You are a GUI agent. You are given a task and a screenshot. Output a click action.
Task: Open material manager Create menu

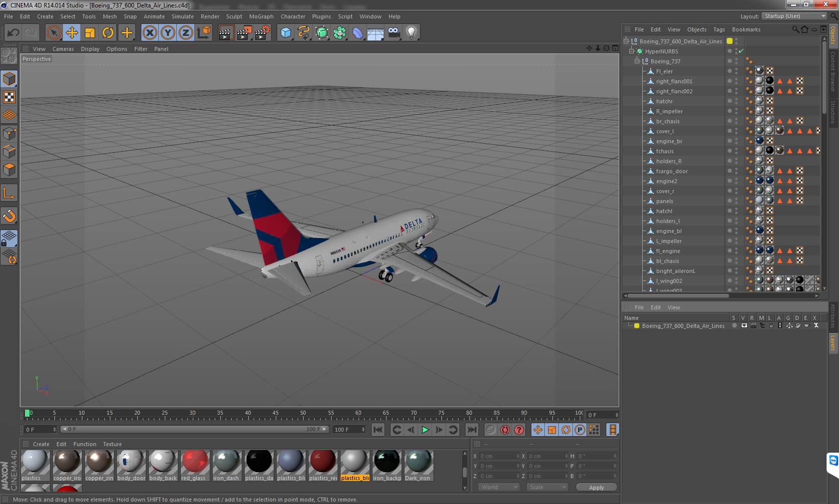41,444
